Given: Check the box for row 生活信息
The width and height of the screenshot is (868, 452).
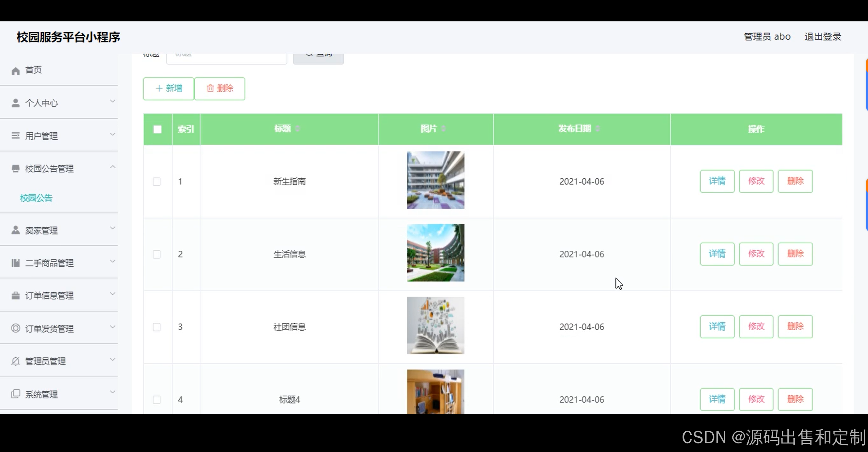Looking at the screenshot, I should click(157, 254).
